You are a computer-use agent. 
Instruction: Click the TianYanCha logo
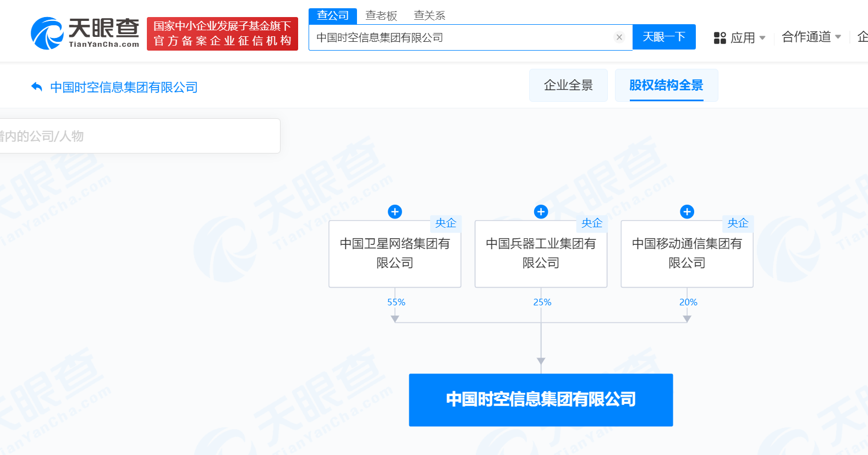click(x=85, y=33)
